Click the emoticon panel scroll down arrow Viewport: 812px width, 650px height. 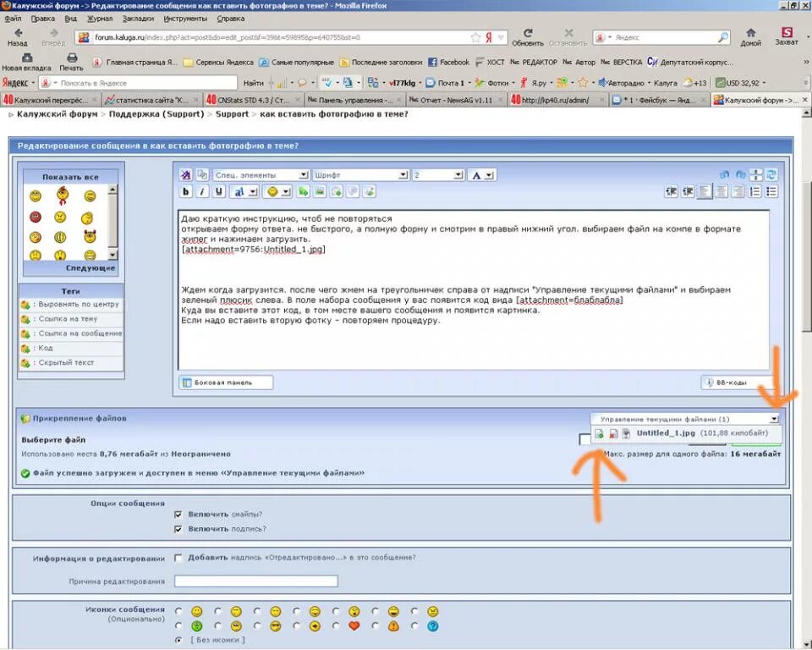pyautogui.click(x=112, y=255)
